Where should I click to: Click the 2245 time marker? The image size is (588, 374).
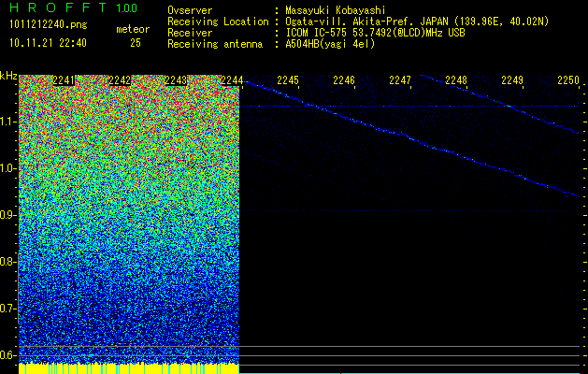pos(288,80)
